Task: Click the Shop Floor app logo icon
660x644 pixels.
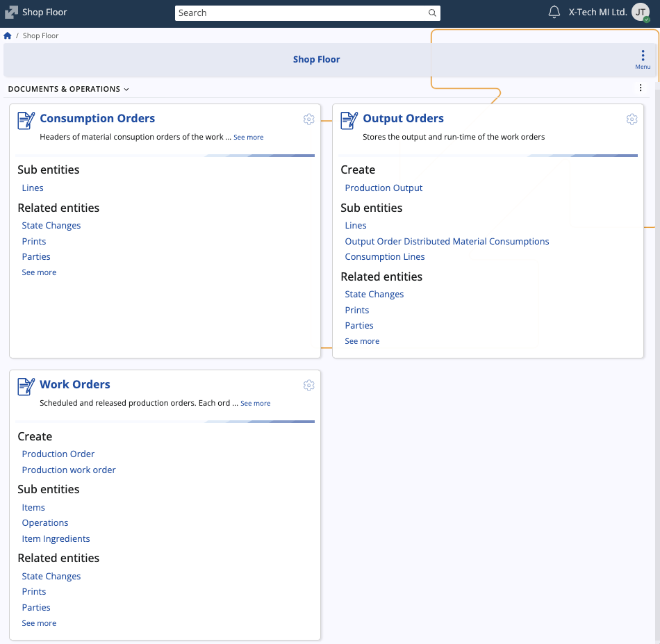Action: pyautogui.click(x=11, y=13)
